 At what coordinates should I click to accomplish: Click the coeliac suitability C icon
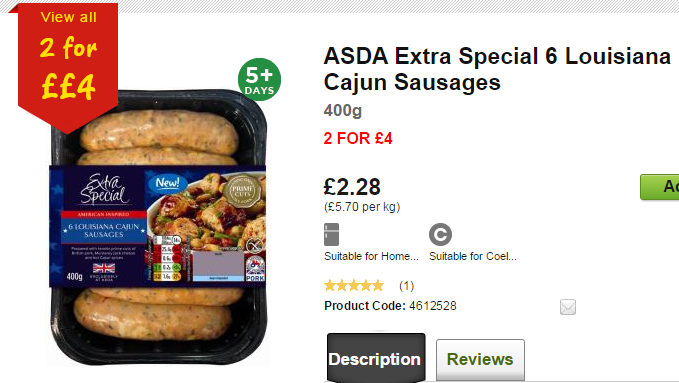pos(440,234)
